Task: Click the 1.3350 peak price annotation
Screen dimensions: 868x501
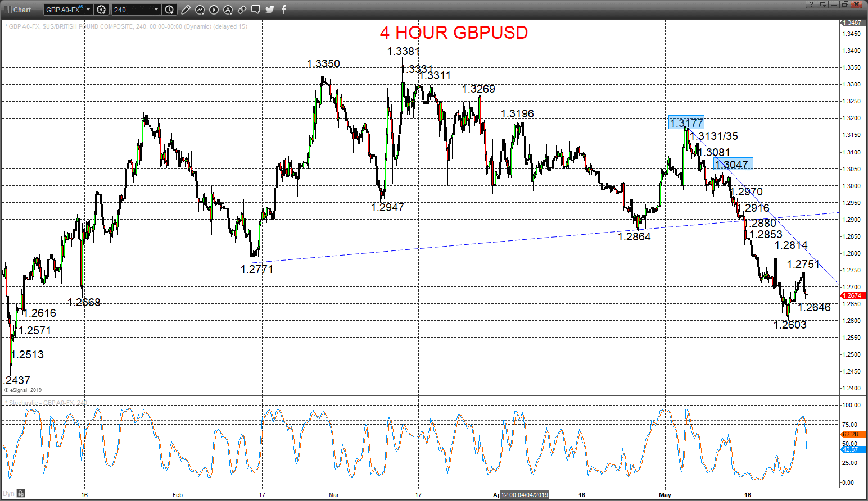Action: tap(323, 63)
